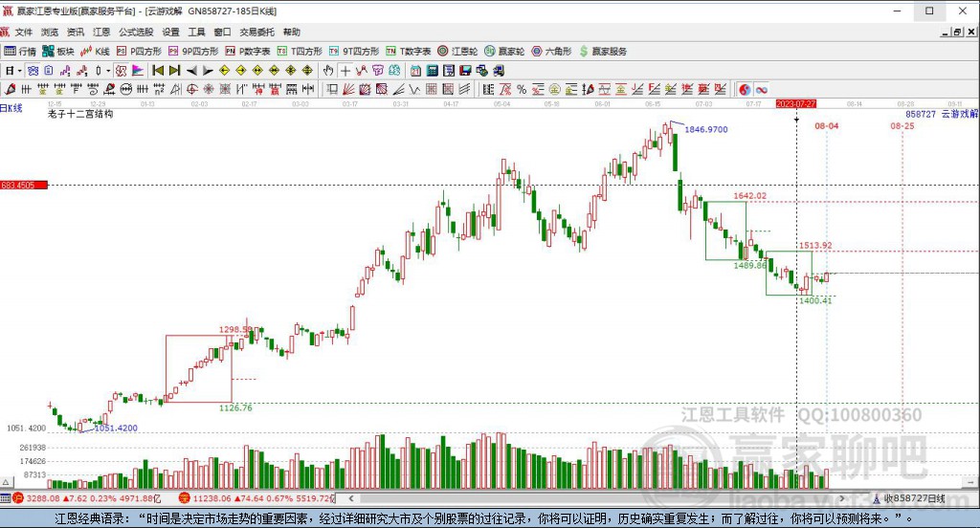The width and height of the screenshot is (980, 528).
Task: Click the 老子十二宫结构 label
Action: tap(80, 115)
